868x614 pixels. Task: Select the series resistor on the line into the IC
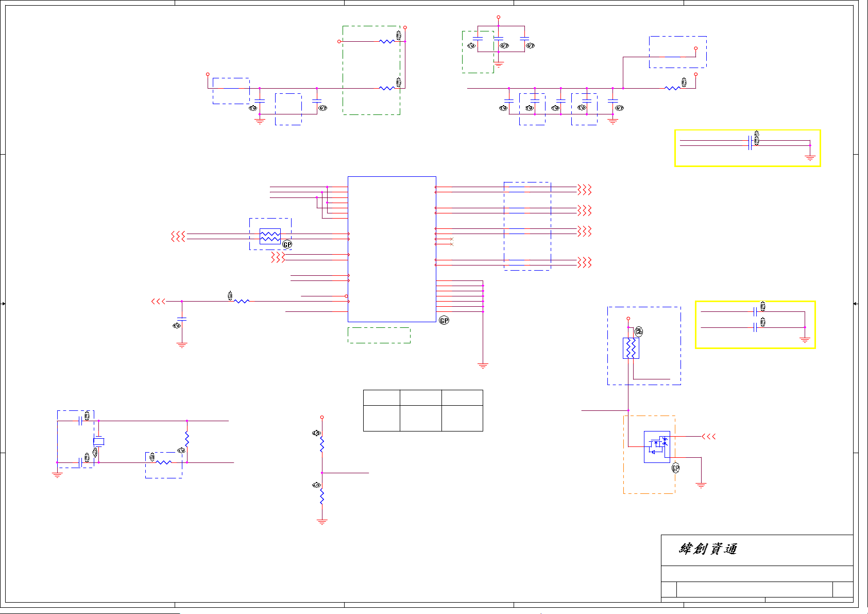point(242,301)
